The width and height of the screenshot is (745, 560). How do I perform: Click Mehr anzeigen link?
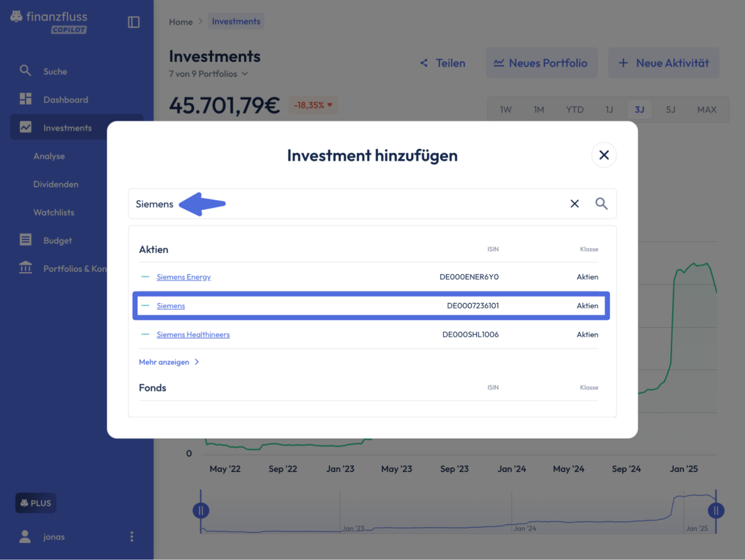(x=168, y=362)
